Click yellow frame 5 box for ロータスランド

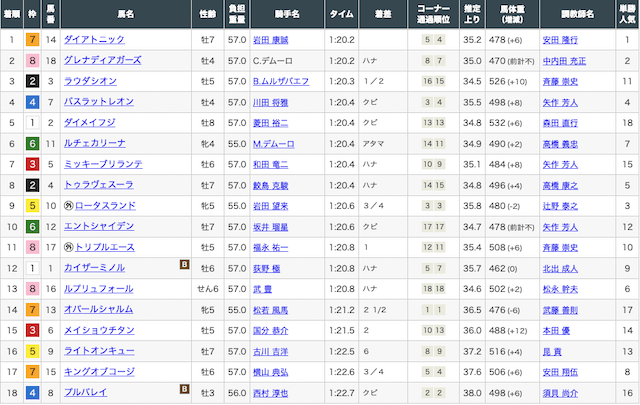[x=32, y=206]
